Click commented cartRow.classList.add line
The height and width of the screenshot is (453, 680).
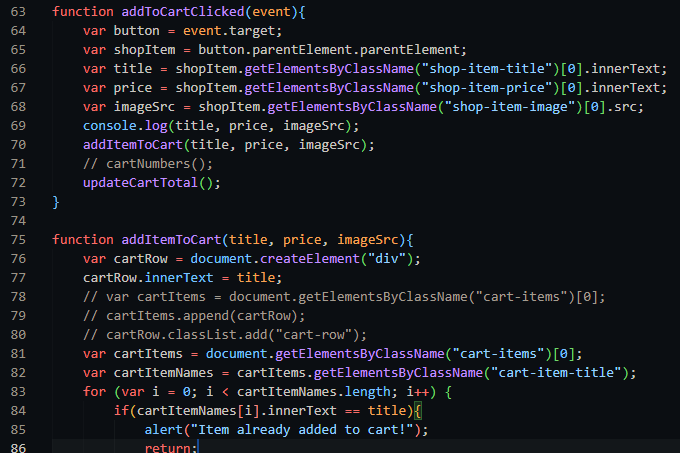click(x=225, y=335)
